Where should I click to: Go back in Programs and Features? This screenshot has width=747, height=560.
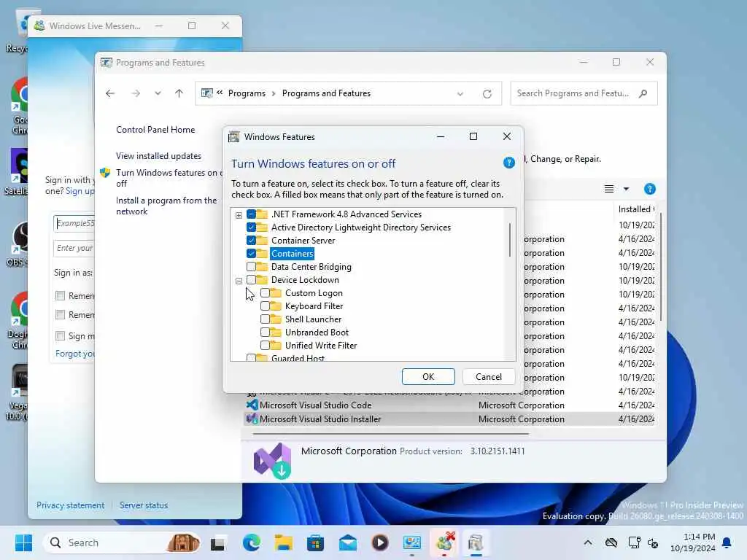tap(110, 93)
